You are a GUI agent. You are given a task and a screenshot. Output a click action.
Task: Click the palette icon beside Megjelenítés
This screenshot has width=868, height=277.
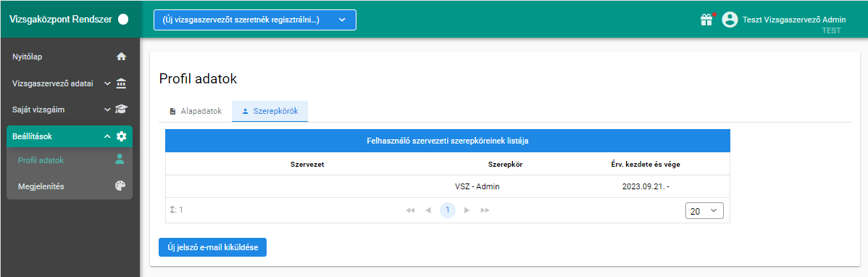point(120,186)
